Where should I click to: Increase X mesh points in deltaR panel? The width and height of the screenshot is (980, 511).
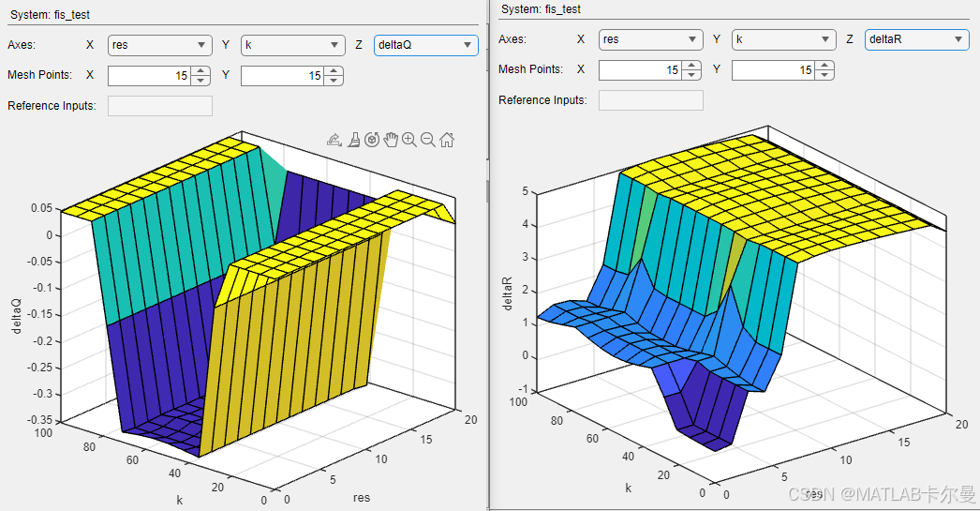coord(691,66)
